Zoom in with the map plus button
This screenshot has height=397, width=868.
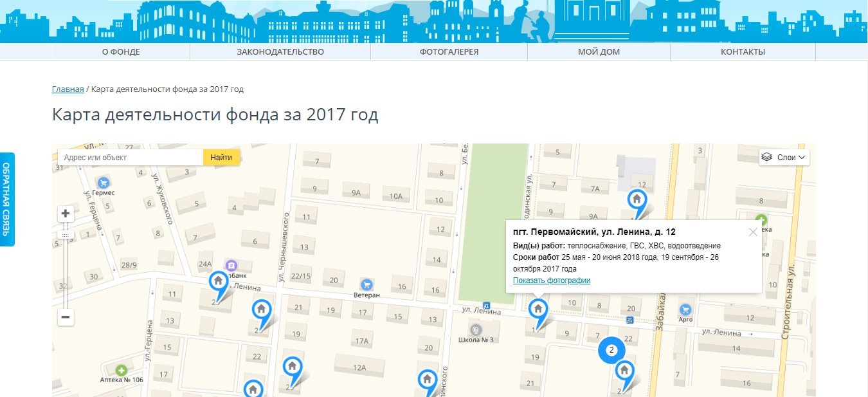tap(66, 213)
